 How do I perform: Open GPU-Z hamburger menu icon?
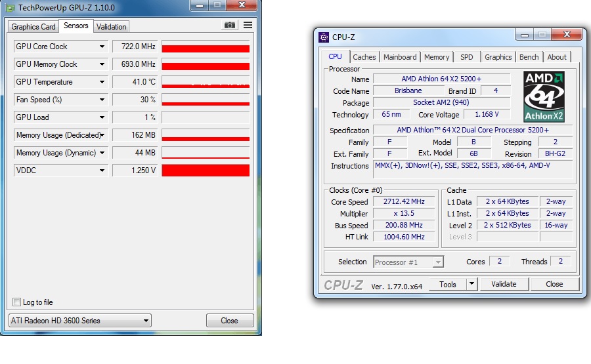tap(248, 25)
